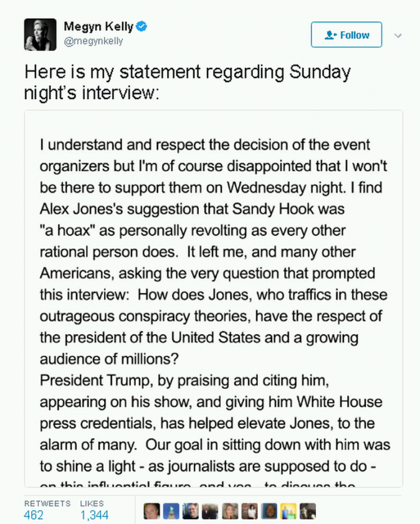
Task: Expand the tweet options chevron
Action: click(x=398, y=36)
